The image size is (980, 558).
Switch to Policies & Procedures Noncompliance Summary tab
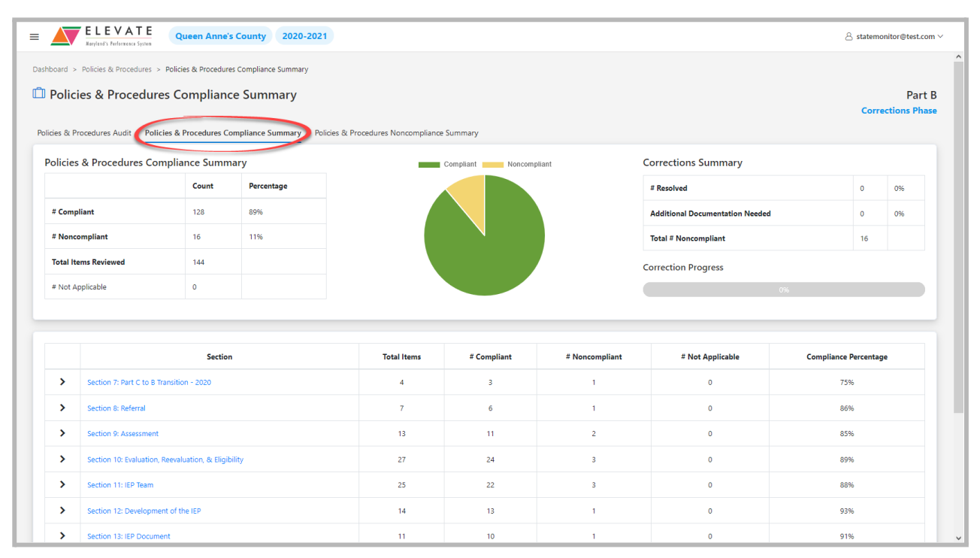(396, 133)
